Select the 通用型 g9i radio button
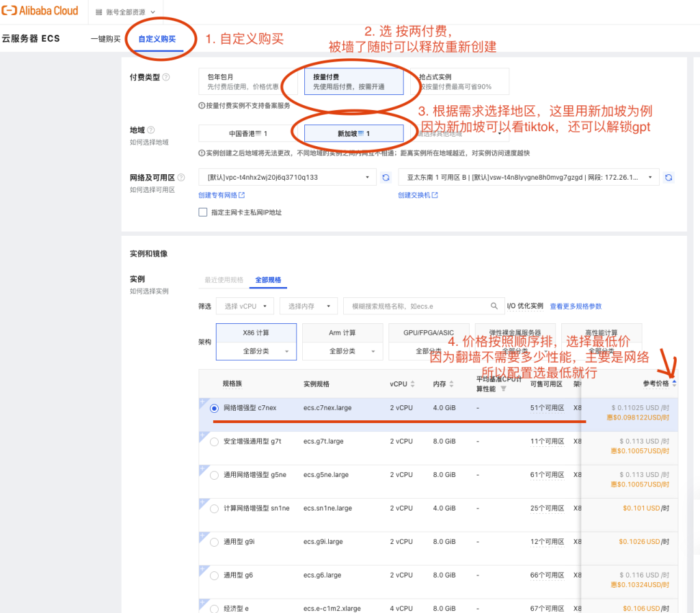Image resolution: width=700 pixels, height=613 pixels. coord(214,542)
